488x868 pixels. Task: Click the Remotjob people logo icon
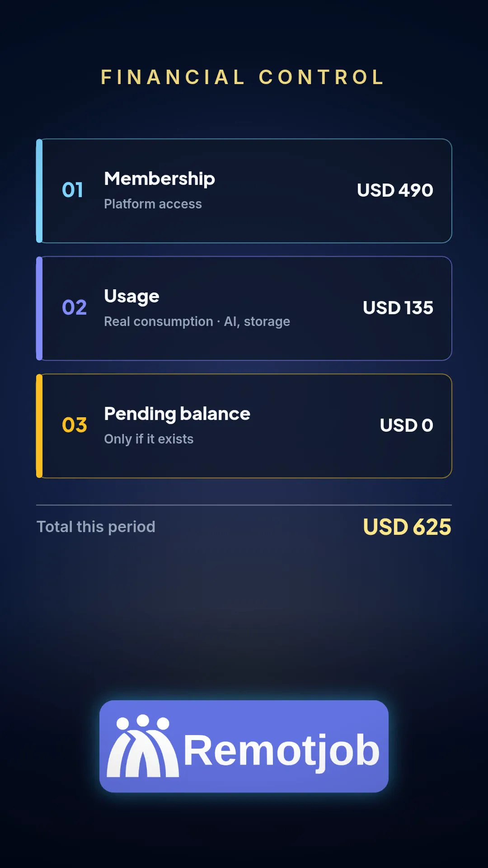pos(143,746)
